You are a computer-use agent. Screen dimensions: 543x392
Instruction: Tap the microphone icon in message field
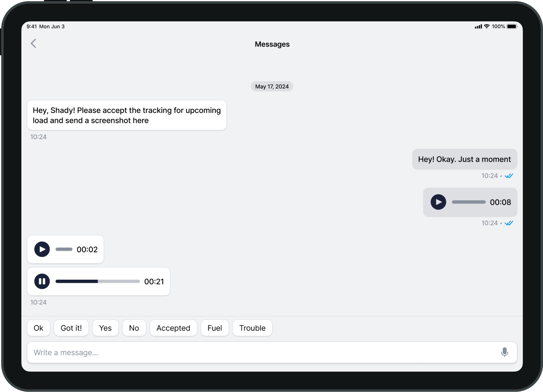tap(504, 352)
